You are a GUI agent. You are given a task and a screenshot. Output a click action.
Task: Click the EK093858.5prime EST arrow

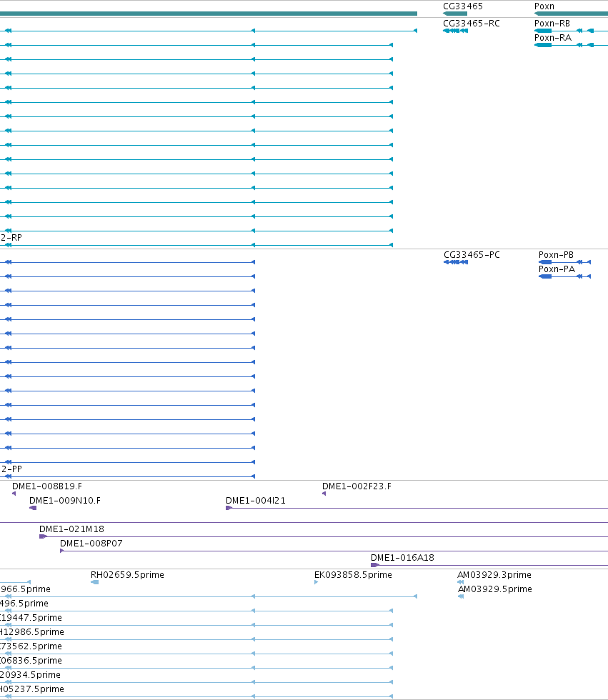point(316,582)
